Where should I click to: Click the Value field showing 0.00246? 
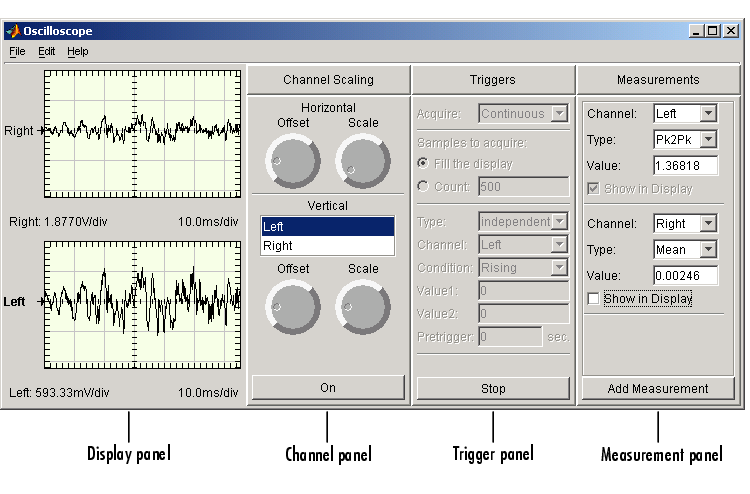click(x=685, y=275)
